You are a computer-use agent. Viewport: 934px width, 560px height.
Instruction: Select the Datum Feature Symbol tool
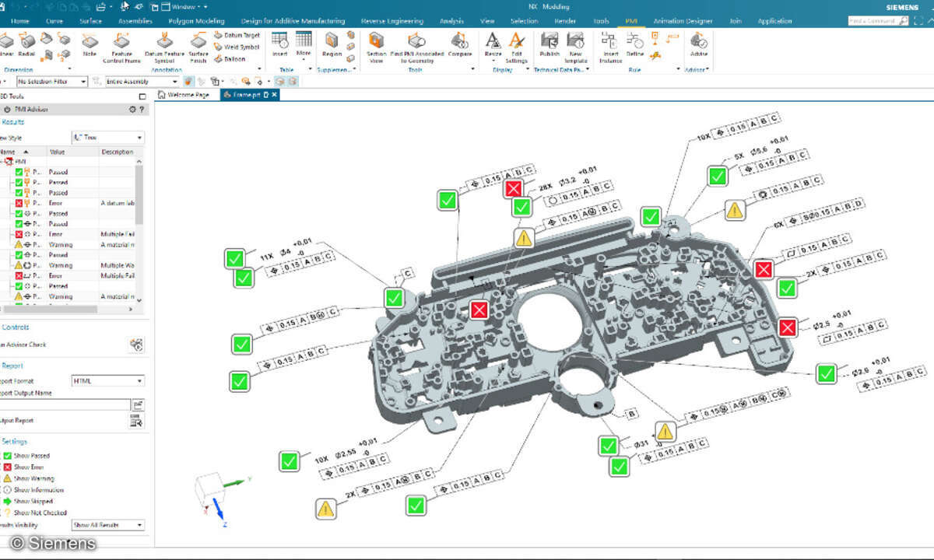(164, 47)
